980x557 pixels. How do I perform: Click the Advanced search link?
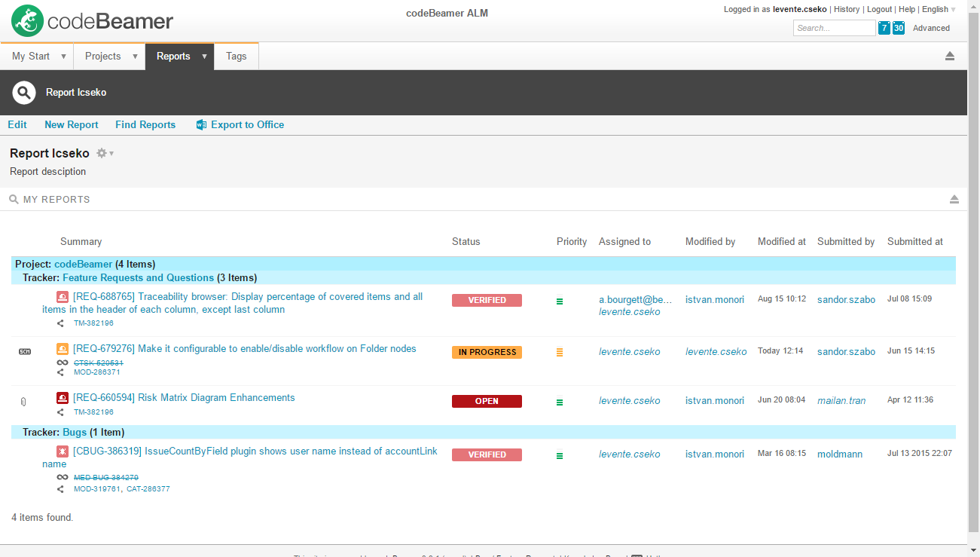click(x=932, y=28)
